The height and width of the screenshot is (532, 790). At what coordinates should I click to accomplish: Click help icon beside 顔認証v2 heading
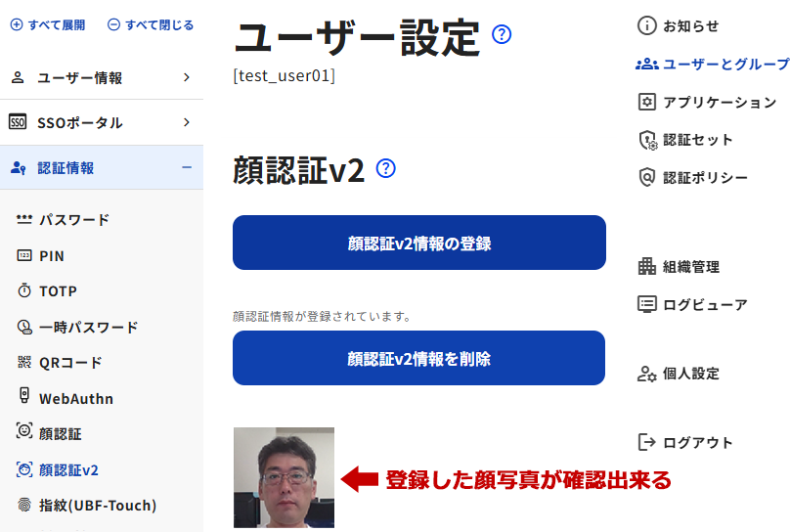pyautogui.click(x=385, y=168)
